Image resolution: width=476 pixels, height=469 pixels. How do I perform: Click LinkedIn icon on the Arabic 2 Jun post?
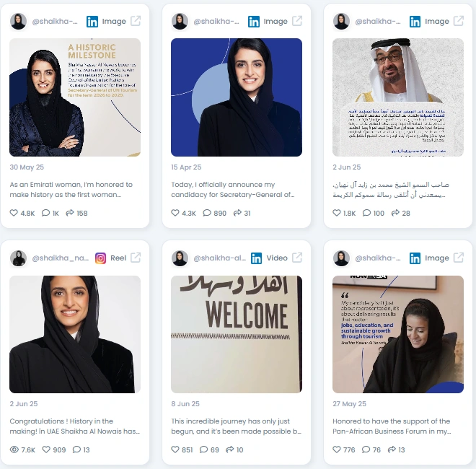415,21
